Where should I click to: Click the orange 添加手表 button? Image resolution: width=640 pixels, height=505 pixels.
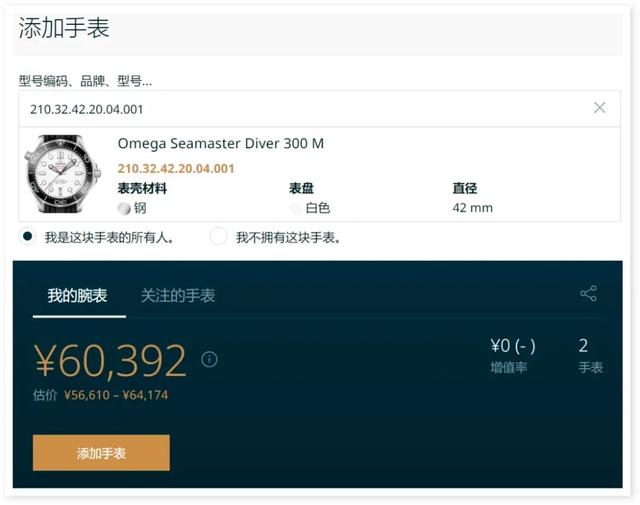tap(101, 453)
